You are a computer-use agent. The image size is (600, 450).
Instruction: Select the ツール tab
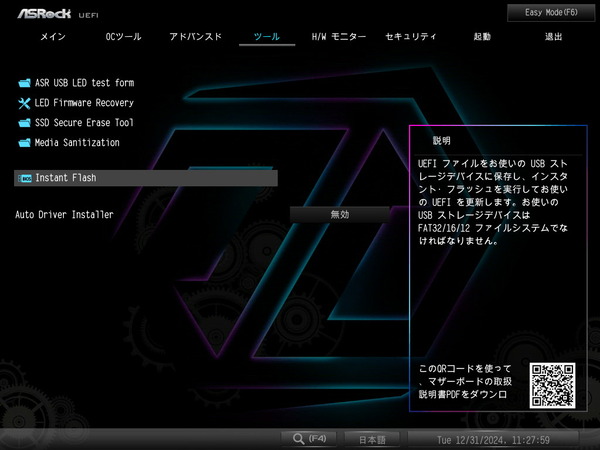pyautogui.click(x=267, y=37)
